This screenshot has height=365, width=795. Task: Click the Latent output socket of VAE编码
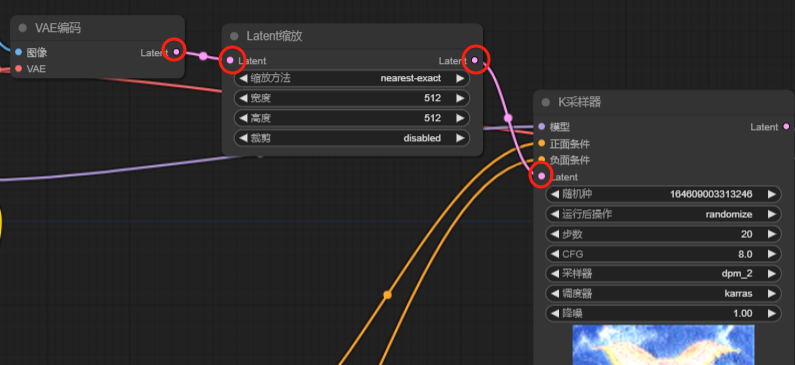(176, 52)
